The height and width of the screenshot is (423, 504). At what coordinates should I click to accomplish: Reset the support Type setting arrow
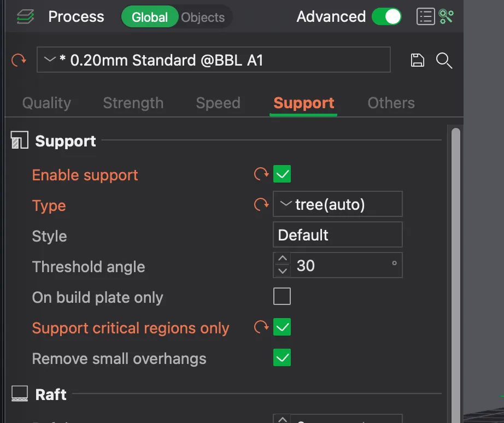261,204
